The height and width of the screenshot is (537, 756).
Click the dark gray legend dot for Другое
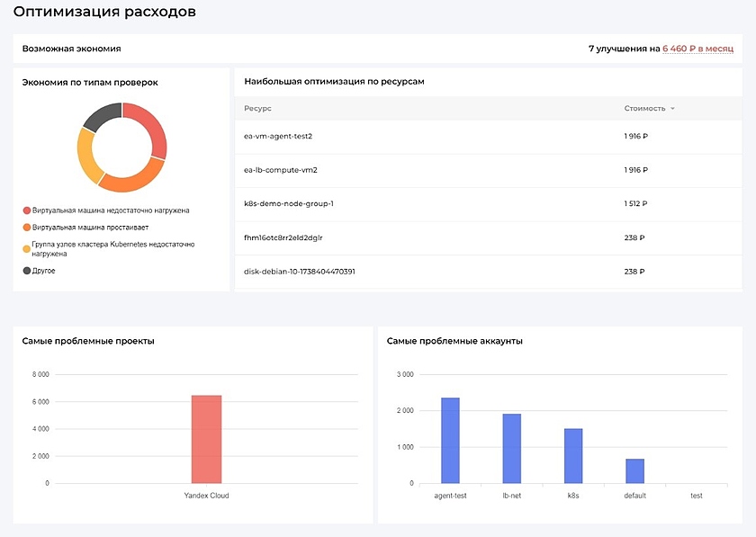click(27, 271)
